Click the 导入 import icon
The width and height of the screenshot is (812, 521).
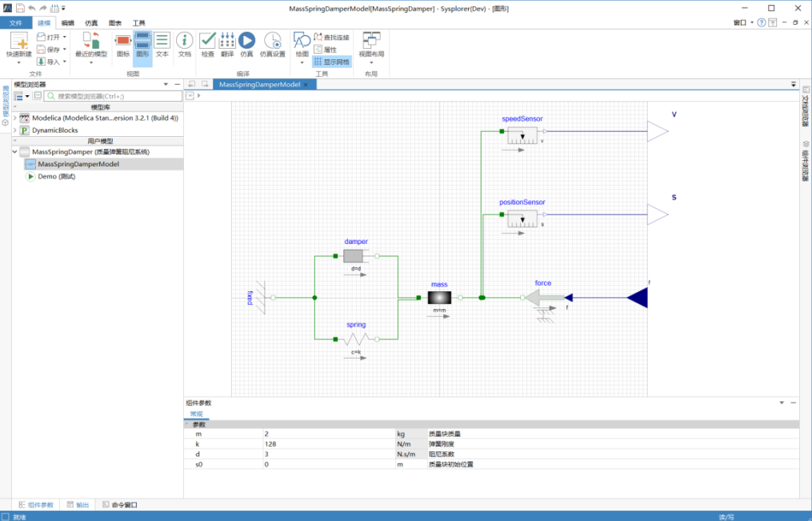[41, 62]
